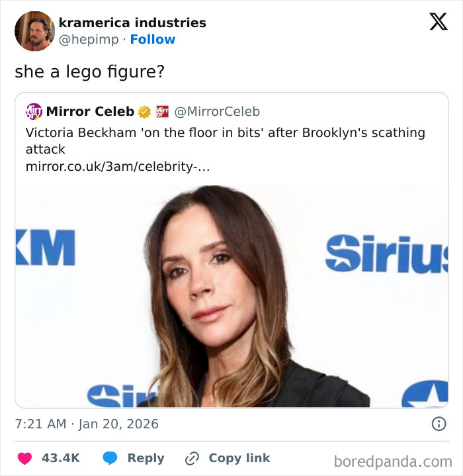
Task: Click the Mirror Celeb round avatar
Action: click(34, 111)
